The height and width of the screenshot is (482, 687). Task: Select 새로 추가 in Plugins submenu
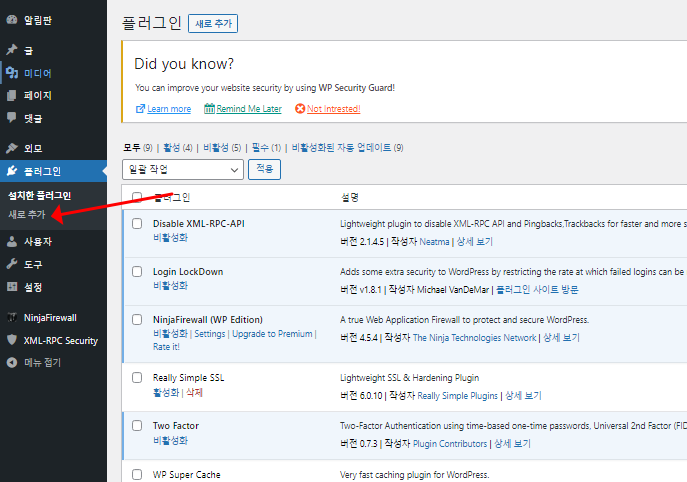click(x=27, y=214)
